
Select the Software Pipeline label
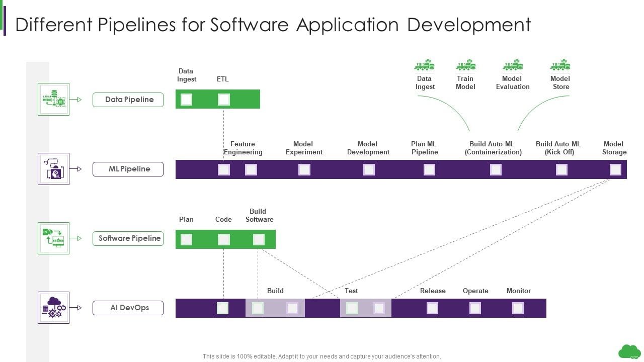pos(128,238)
